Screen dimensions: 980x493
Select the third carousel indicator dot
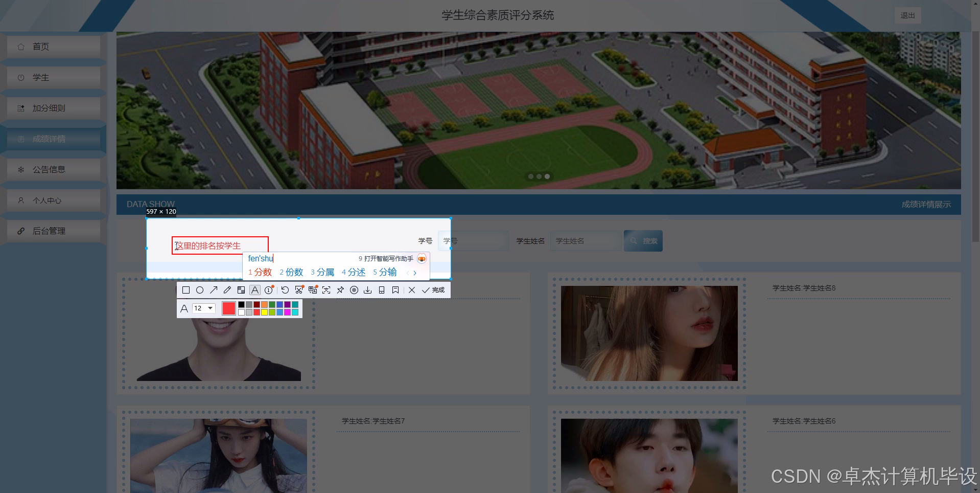pos(547,176)
